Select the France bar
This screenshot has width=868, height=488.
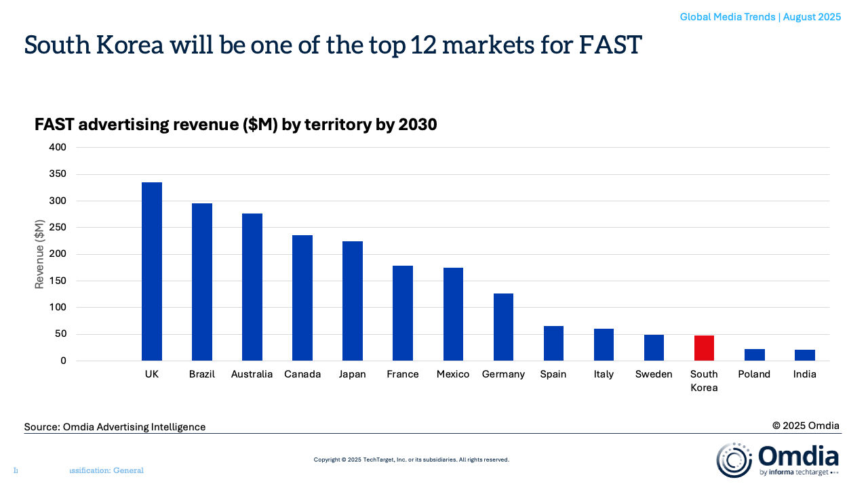click(x=403, y=313)
